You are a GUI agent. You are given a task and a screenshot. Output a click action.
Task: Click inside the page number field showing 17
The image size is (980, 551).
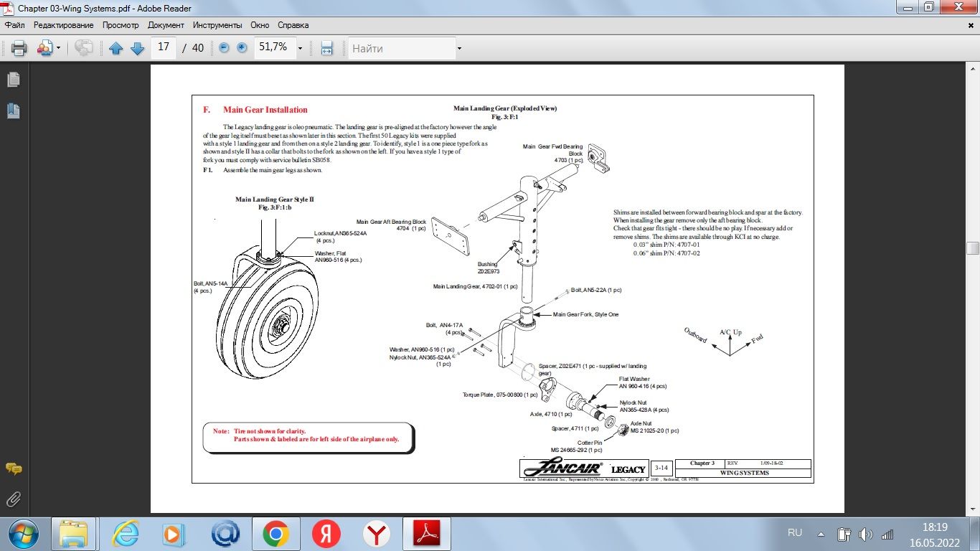point(163,47)
